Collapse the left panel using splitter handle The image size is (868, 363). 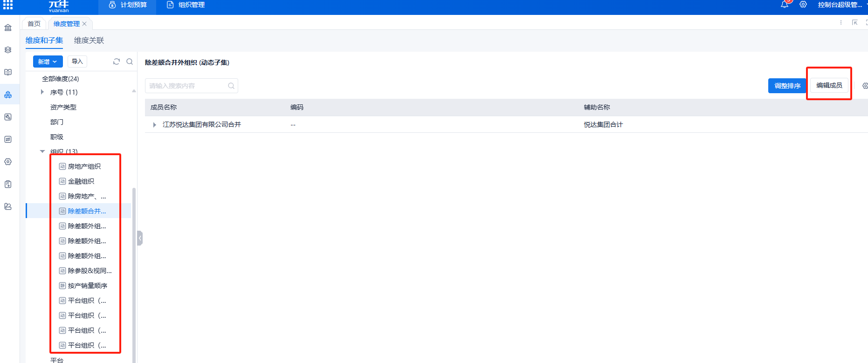tap(140, 238)
